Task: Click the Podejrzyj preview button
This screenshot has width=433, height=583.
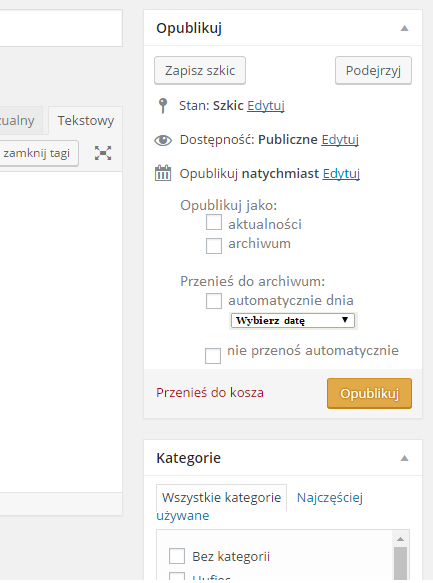Action: pyautogui.click(x=373, y=70)
